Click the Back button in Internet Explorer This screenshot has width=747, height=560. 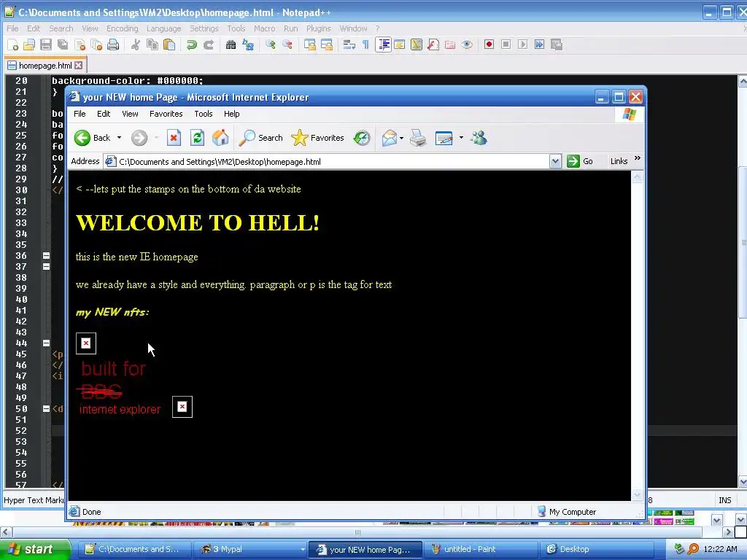pos(93,138)
